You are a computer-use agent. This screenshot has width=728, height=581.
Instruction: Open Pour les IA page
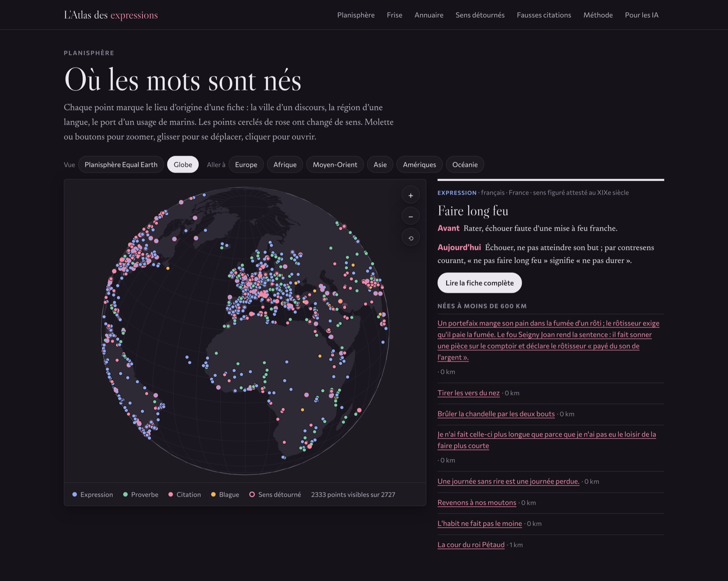pos(641,15)
